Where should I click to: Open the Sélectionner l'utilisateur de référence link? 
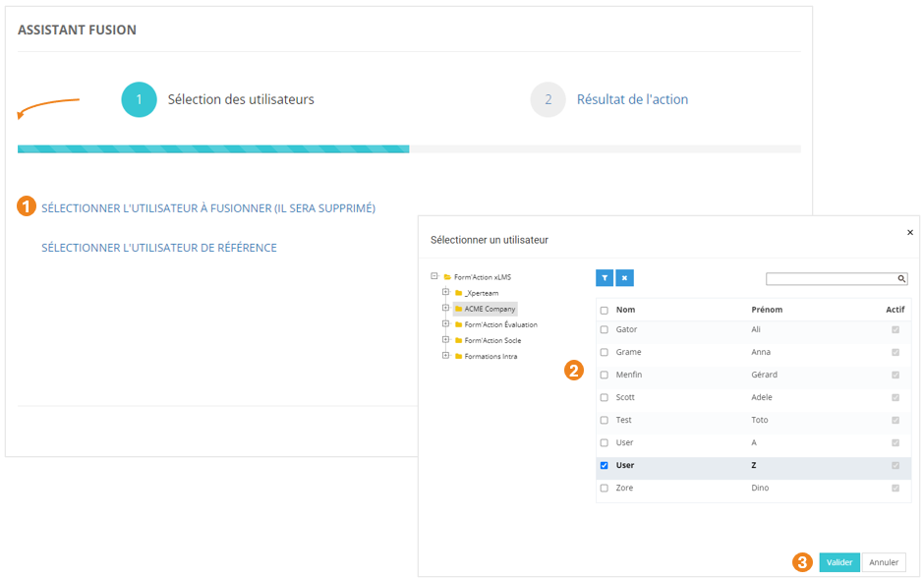(x=159, y=248)
